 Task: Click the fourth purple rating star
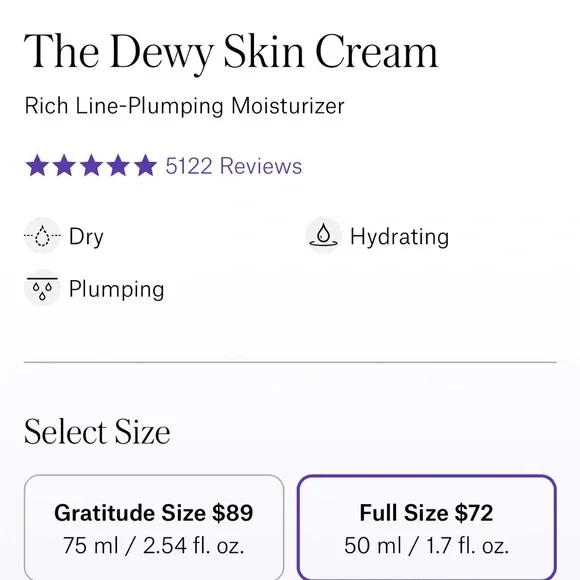(118, 165)
